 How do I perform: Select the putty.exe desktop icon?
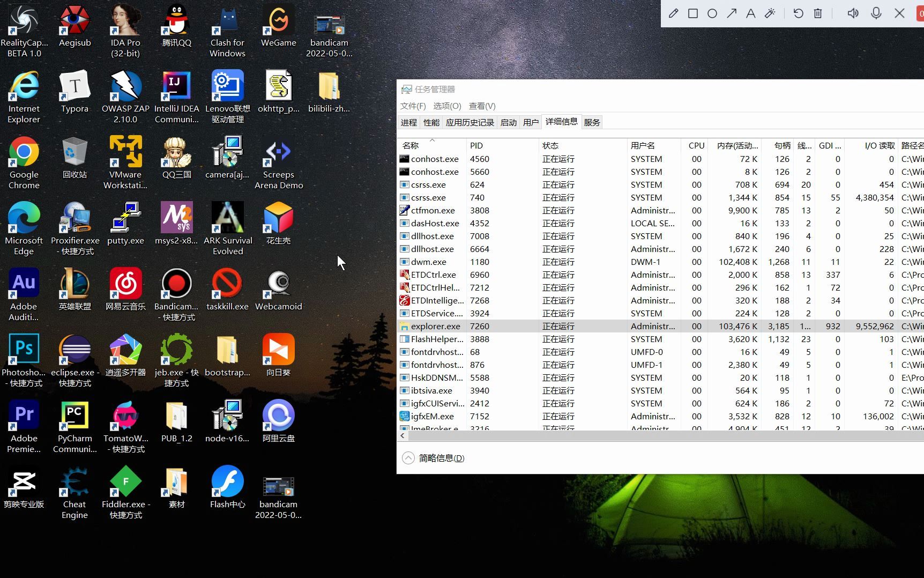(x=125, y=224)
